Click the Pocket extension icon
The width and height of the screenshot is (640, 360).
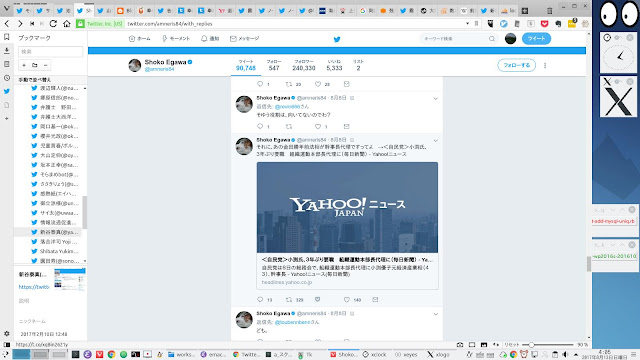pos(544,24)
